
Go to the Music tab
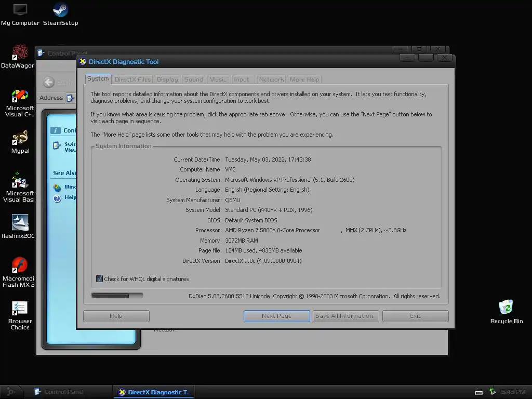pyautogui.click(x=218, y=79)
